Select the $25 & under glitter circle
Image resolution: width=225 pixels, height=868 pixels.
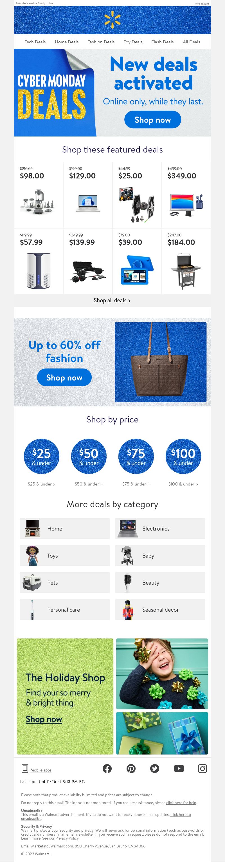point(41,456)
